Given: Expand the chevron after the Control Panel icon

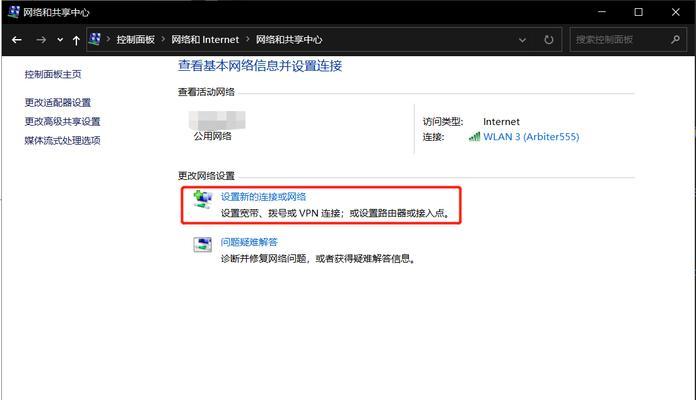Looking at the screenshot, I should pos(108,39).
